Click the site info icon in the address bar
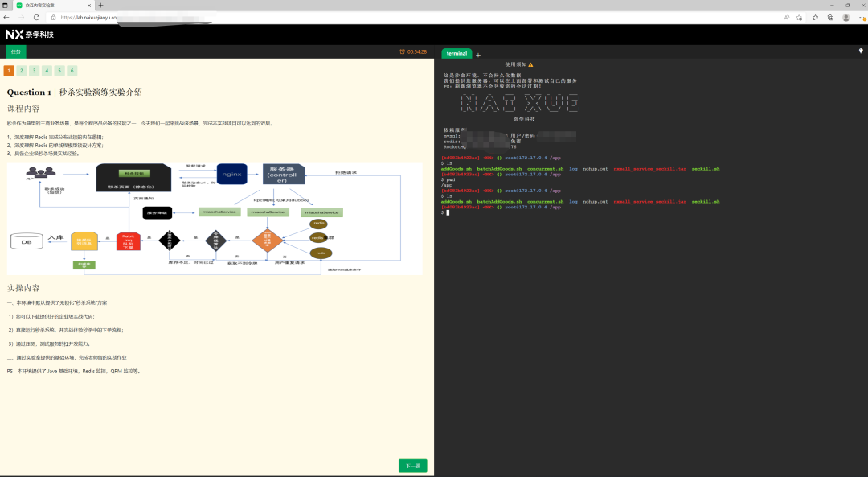The height and width of the screenshot is (477, 868). click(x=54, y=16)
